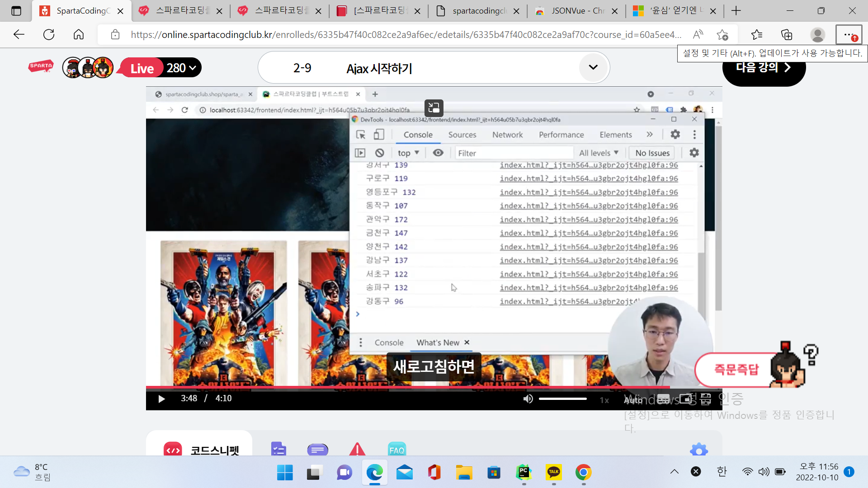Viewport: 868px width, 488px height.
Task: Click the Sparta logo
Action: tap(41, 66)
